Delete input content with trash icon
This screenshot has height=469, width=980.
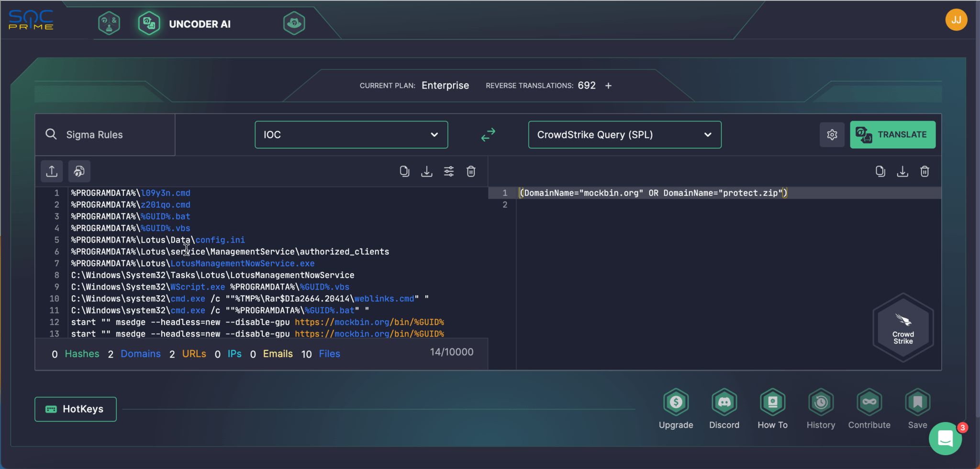click(471, 171)
